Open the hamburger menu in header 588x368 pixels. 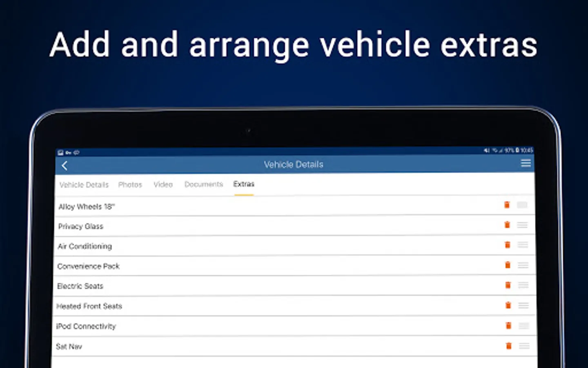pyautogui.click(x=526, y=164)
